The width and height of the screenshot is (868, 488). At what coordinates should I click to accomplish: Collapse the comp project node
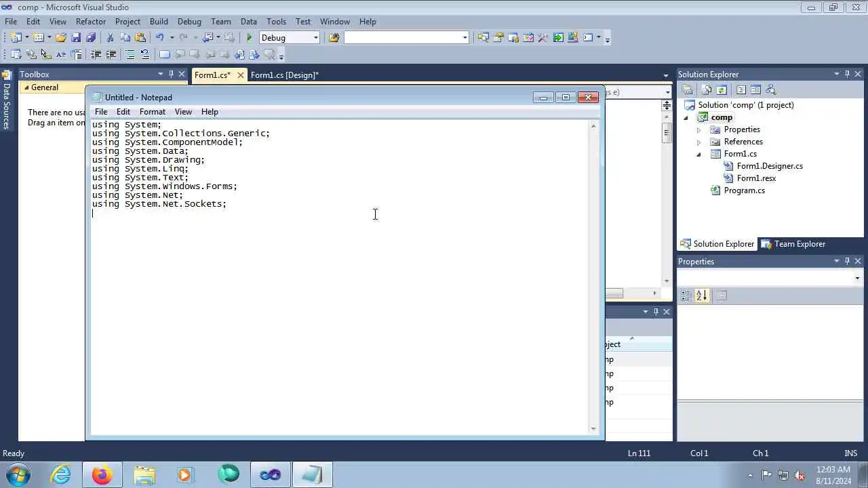[x=686, y=117]
